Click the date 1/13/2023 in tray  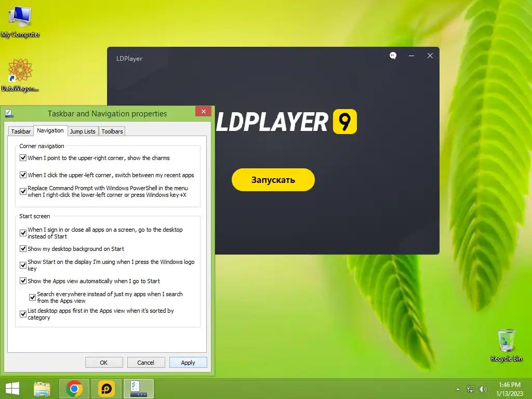pyautogui.click(x=510, y=394)
